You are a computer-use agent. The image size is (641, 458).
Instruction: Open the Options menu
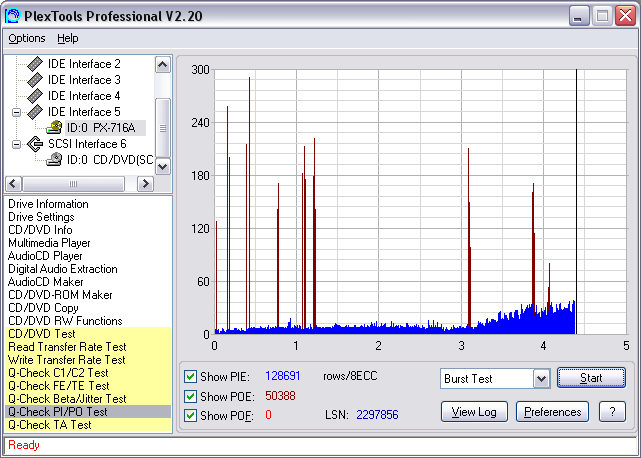[27, 38]
